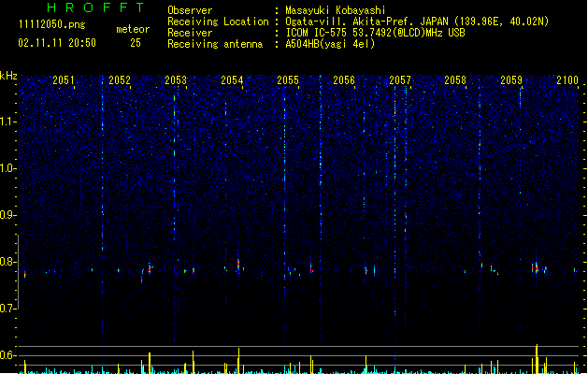Select the file name 11112050.png
Viewport: 588px width, 374px height.
(x=52, y=25)
